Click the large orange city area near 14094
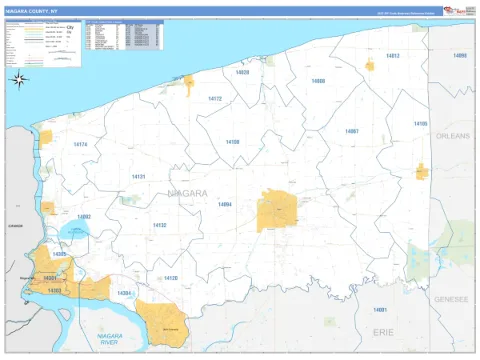The height and width of the screenshot is (360, 480). pos(277,210)
